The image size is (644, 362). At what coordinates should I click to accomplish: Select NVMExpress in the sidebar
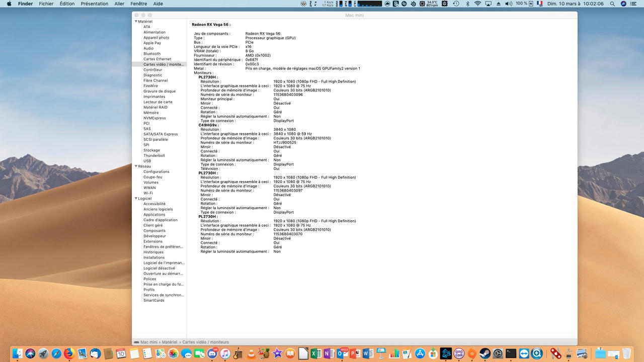click(x=154, y=118)
